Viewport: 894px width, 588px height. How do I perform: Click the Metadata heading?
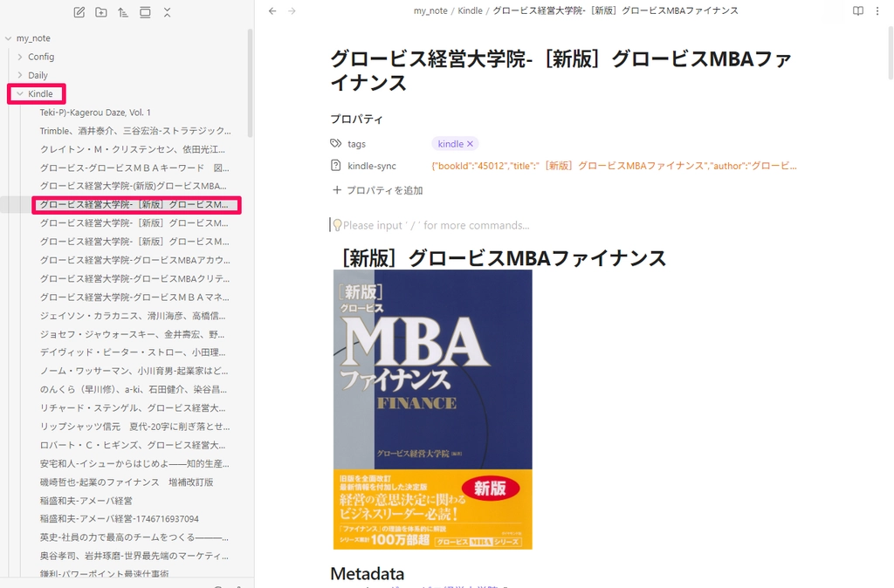pos(368,573)
